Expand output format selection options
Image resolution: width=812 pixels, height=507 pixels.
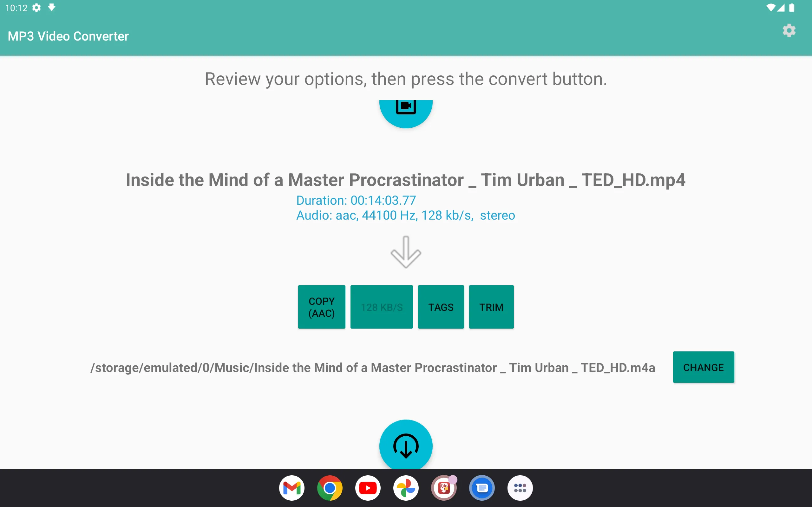click(322, 307)
